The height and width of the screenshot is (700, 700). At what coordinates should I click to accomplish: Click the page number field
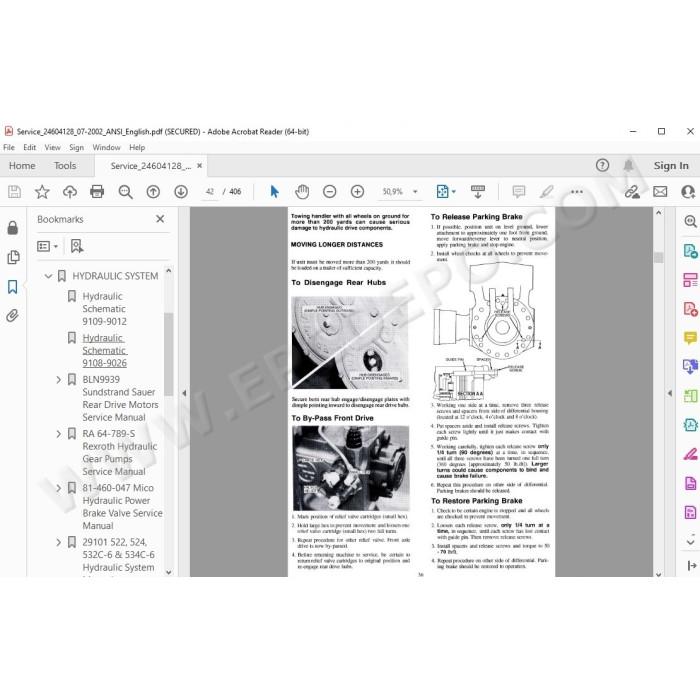tap(209, 192)
